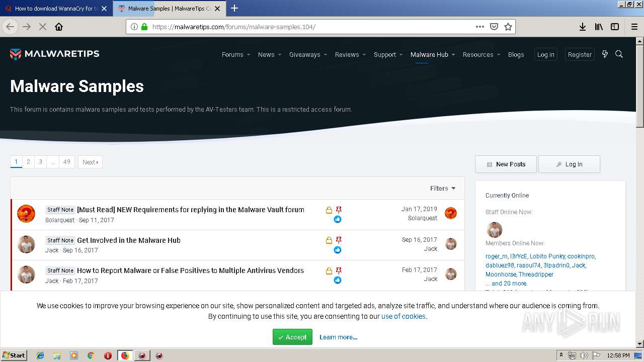644x362 pixels.
Task: Expand the Resources dropdown arrow
Action: (x=499, y=55)
